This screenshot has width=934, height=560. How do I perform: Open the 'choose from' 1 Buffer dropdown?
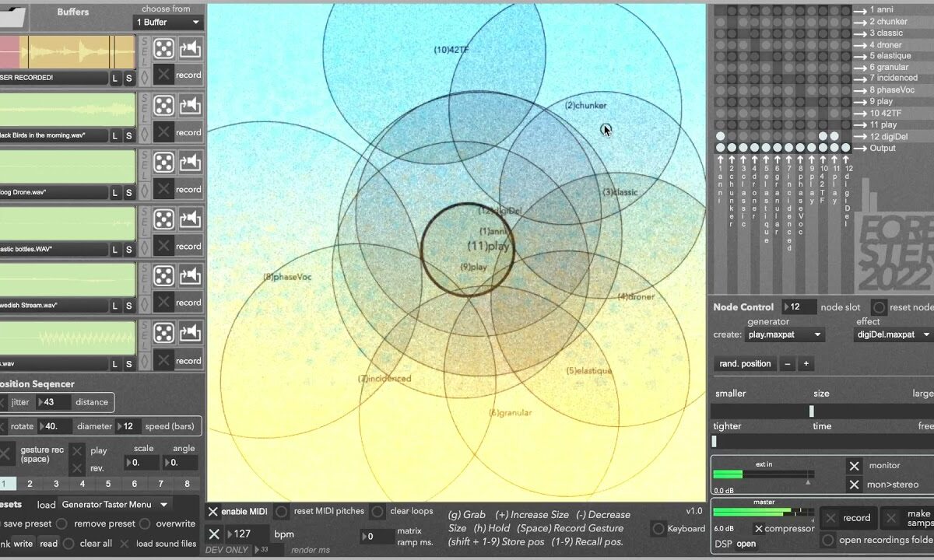[168, 23]
